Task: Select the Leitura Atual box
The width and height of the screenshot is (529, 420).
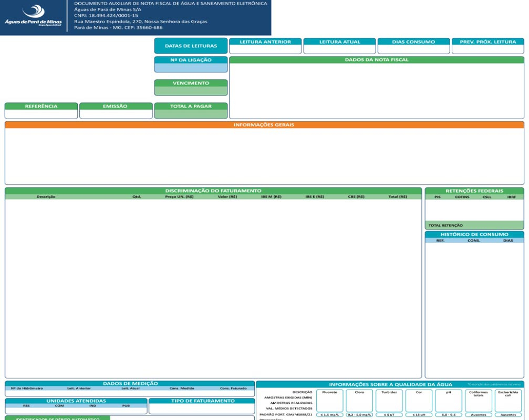Action: [340, 49]
